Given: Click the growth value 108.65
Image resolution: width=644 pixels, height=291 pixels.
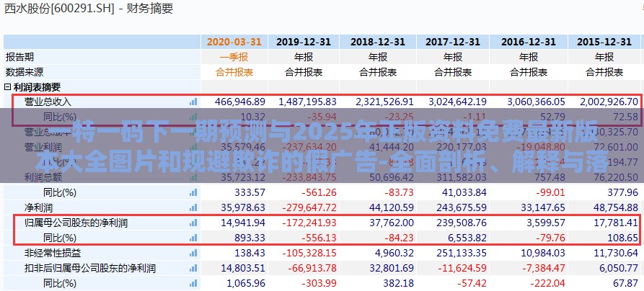Looking at the screenshot, I should pyautogui.click(x=623, y=238).
